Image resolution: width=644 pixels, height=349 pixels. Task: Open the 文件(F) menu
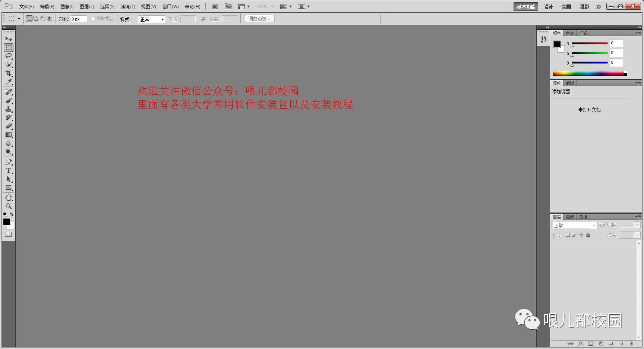[26, 7]
